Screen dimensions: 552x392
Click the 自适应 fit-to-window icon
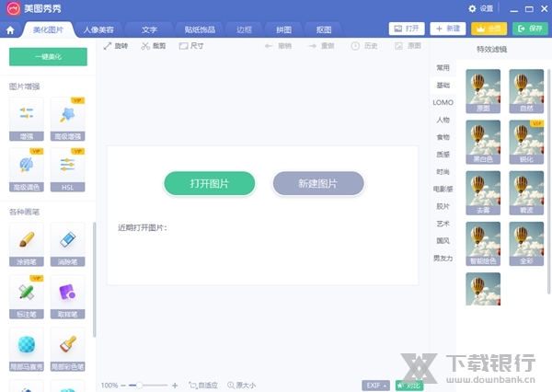203,386
